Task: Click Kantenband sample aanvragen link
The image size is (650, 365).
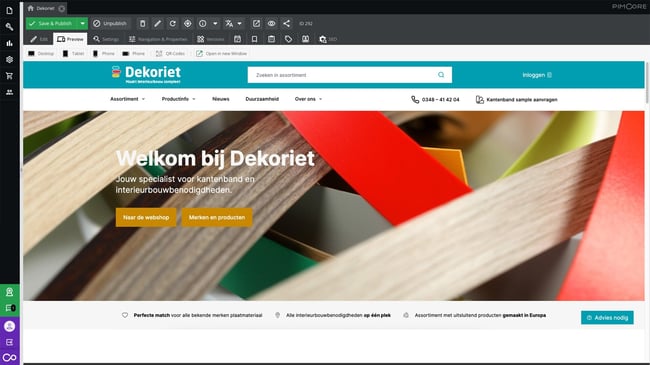Action: pos(517,100)
